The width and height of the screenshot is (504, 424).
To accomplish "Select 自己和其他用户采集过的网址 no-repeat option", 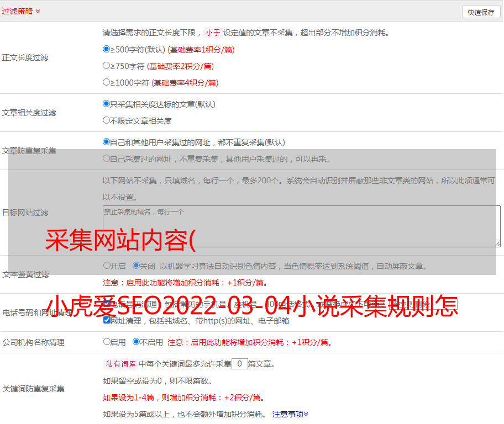I will coord(106,142).
